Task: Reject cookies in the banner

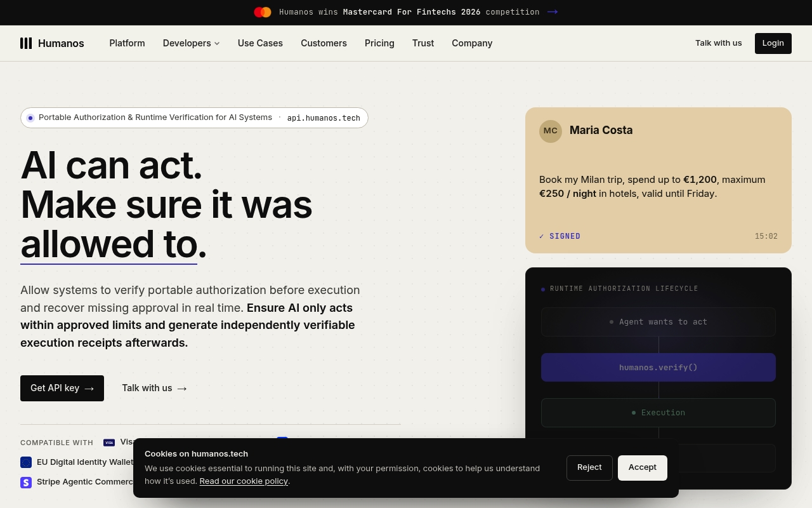Action: click(x=589, y=468)
